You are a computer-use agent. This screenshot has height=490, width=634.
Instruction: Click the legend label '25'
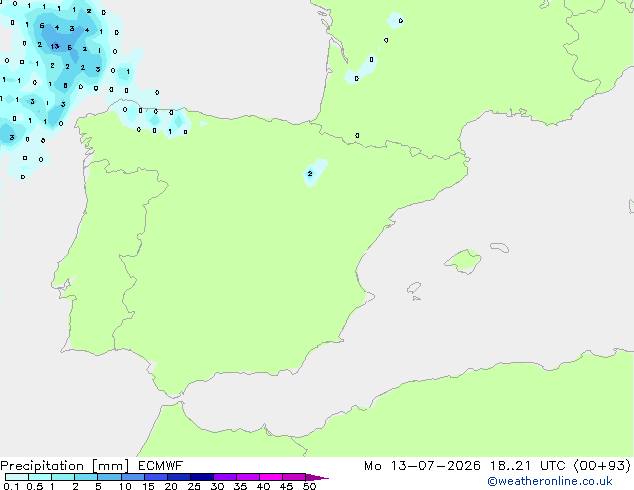(194, 486)
